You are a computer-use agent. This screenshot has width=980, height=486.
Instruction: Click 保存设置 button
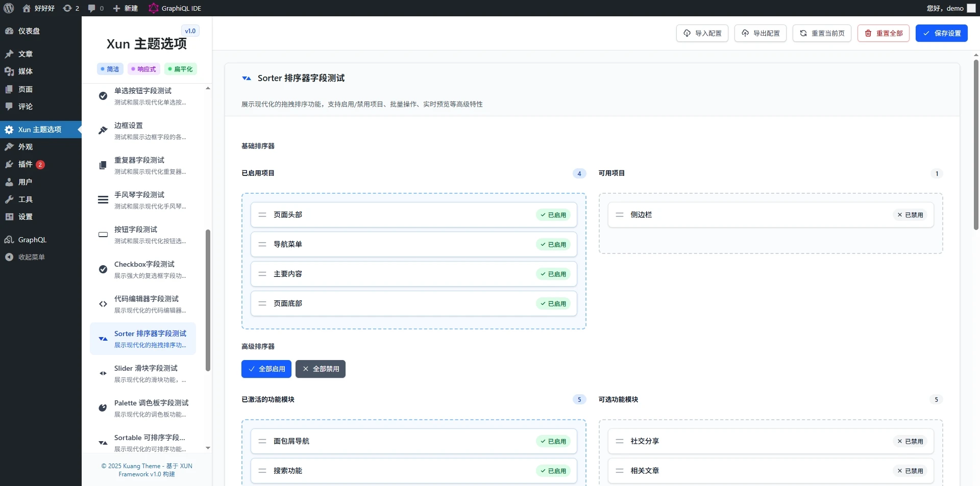[942, 33]
